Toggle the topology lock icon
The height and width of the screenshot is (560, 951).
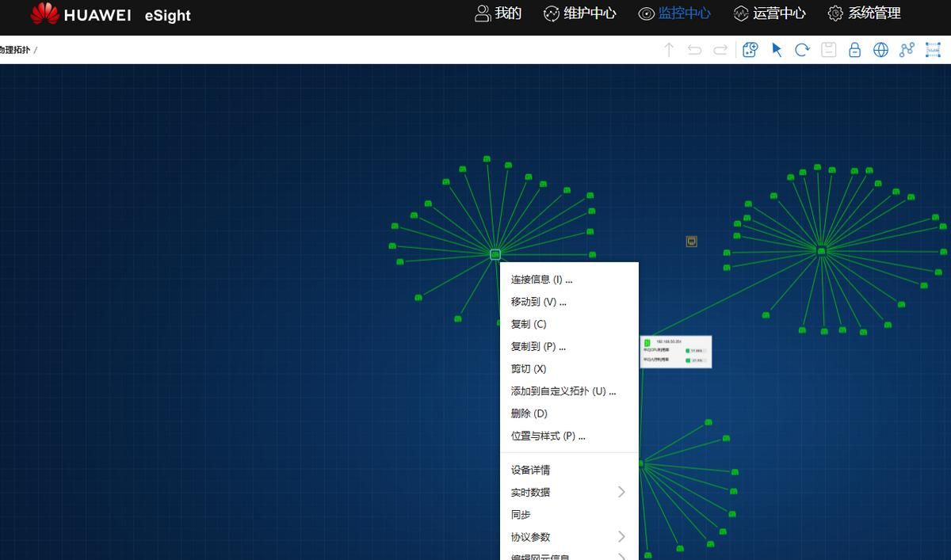tap(854, 49)
